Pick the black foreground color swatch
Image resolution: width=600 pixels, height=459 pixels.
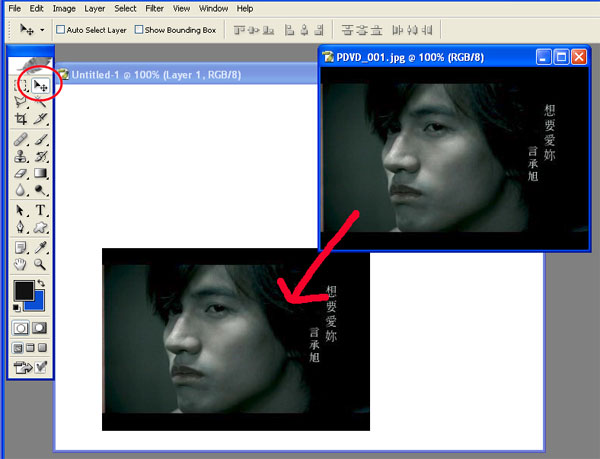tap(24, 291)
